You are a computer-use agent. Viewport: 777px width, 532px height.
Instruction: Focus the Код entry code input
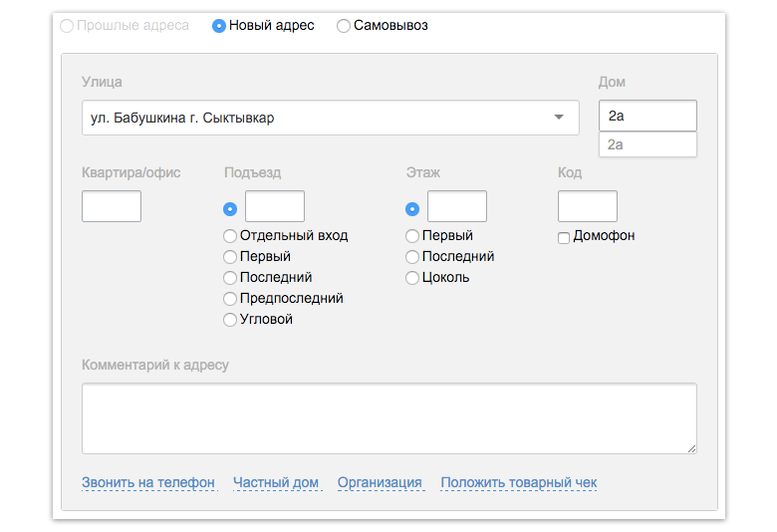pyautogui.click(x=588, y=206)
